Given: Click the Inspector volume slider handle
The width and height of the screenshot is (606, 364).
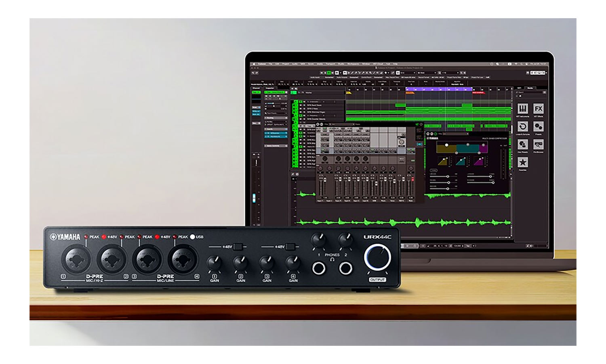Looking at the screenshot, I should 273,103.
